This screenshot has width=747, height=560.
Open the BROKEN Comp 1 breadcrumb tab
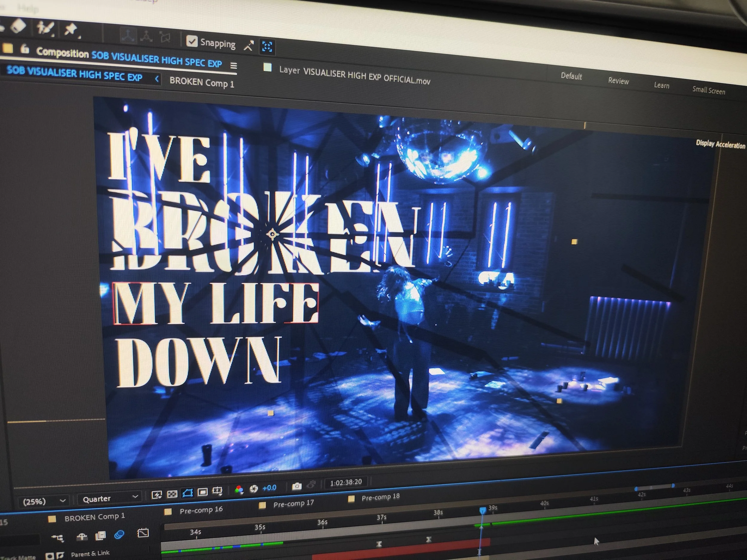click(202, 83)
